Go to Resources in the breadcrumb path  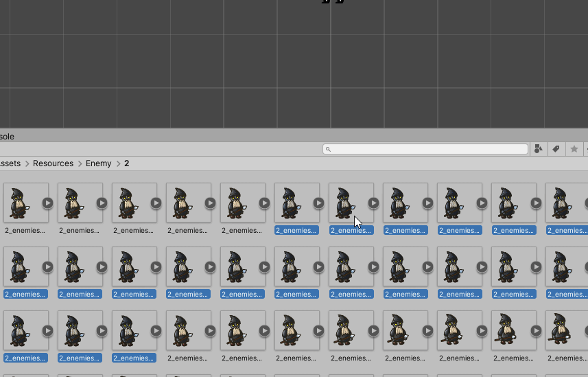tap(54, 163)
